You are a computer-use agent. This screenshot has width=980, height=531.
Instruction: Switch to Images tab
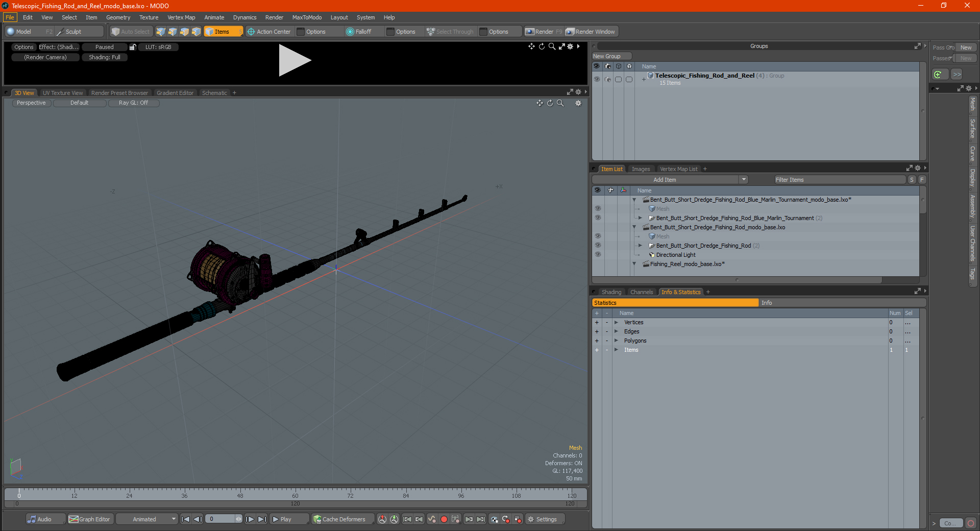point(641,169)
